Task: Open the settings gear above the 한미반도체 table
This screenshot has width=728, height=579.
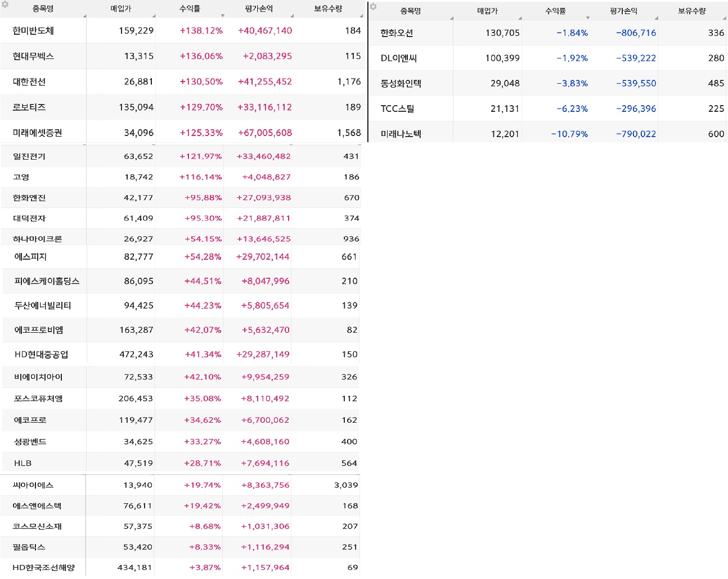Action: click(x=5, y=4)
